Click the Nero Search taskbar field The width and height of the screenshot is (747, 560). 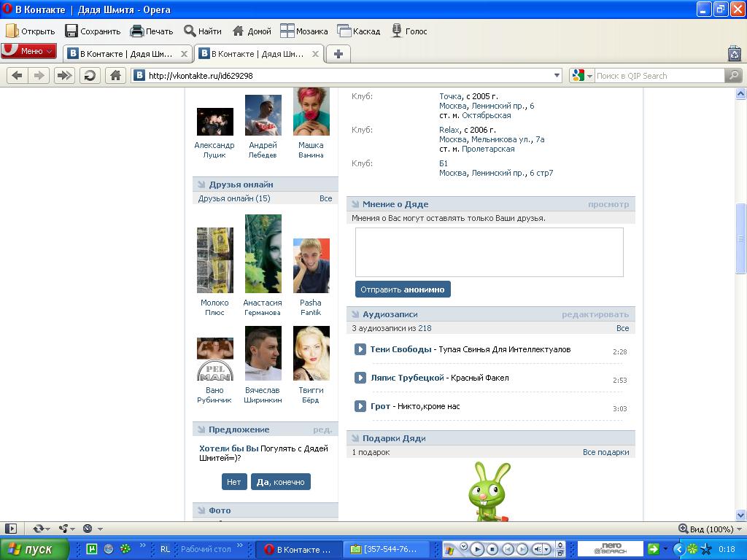(x=611, y=549)
